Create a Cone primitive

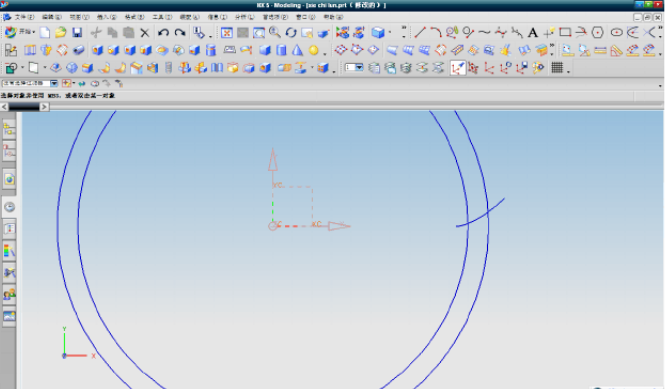[297, 50]
